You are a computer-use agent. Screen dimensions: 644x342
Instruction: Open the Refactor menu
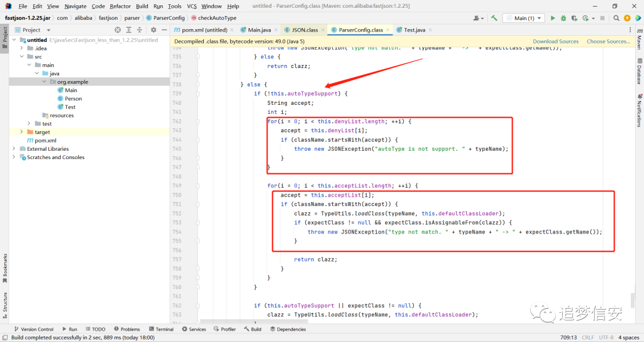(120, 6)
